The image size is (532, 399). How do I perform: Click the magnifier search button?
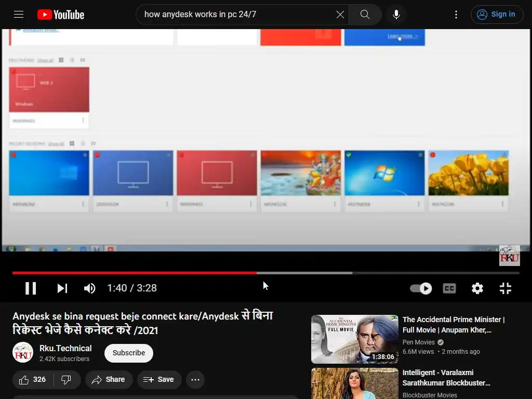(x=365, y=14)
